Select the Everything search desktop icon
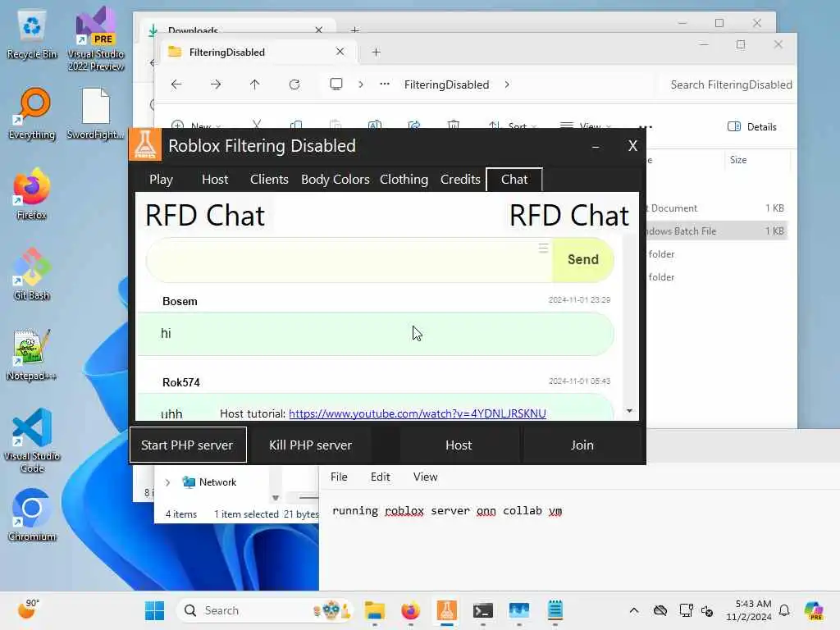 click(32, 115)
